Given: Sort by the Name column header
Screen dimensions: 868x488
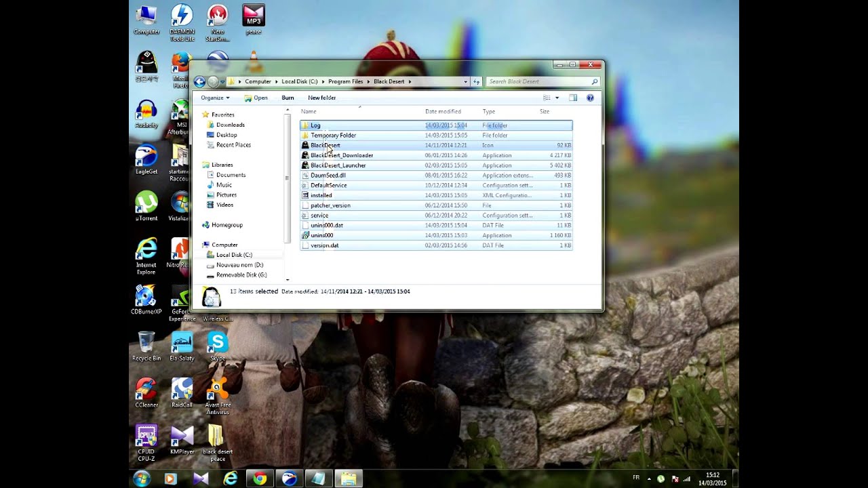Looking at the screenshot, I should 309,111.
